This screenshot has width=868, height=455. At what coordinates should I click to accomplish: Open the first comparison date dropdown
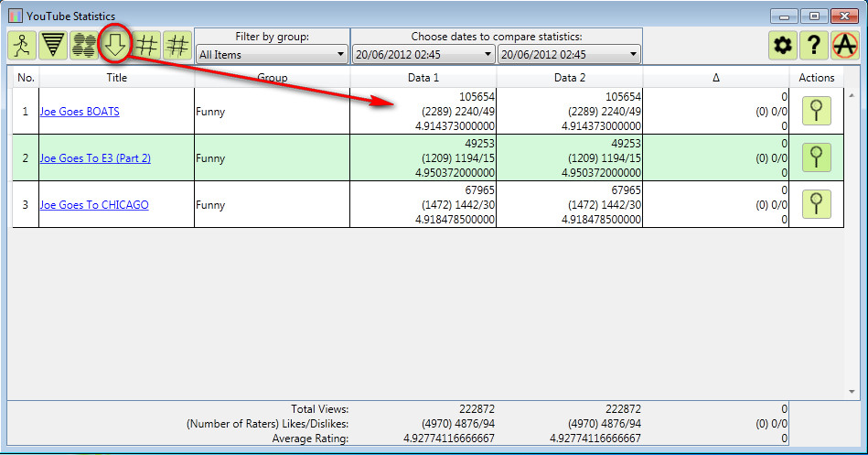tap(423, 54)
